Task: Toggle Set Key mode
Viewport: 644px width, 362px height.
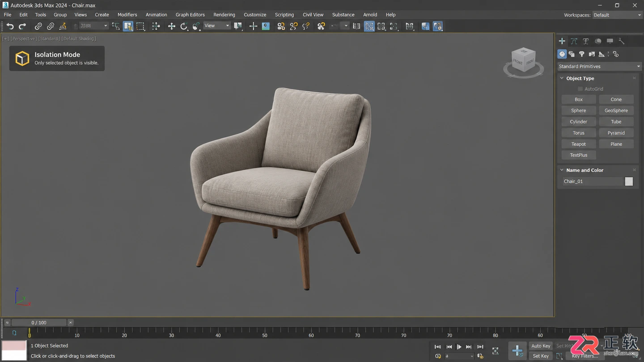Action: click(x=541, y=356)
